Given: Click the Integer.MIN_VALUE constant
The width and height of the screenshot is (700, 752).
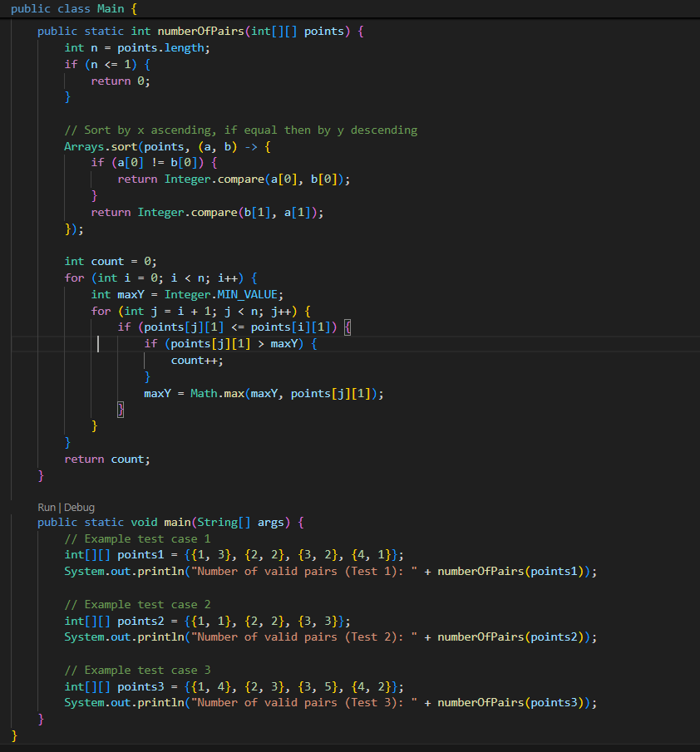Looking at the screenshot, I should coord(221,294).
